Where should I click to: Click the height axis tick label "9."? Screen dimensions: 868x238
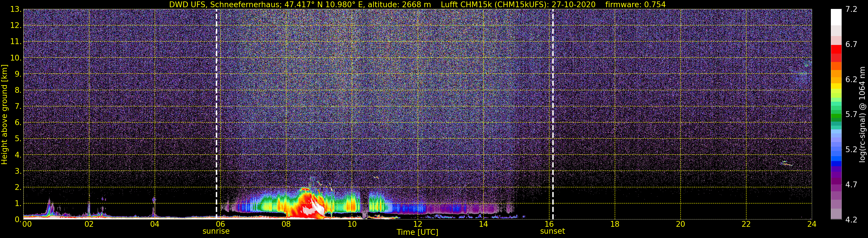[x=18, y=74]
